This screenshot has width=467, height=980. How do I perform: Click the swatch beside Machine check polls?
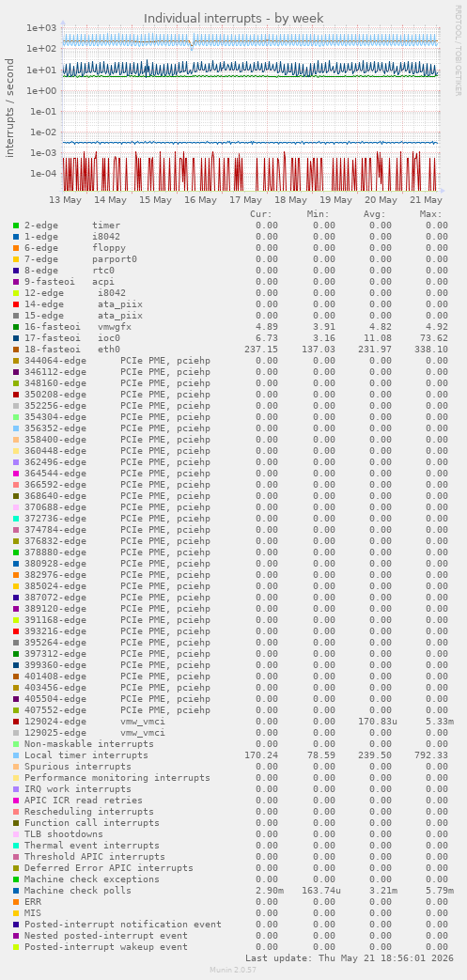(x=16, y=890)
